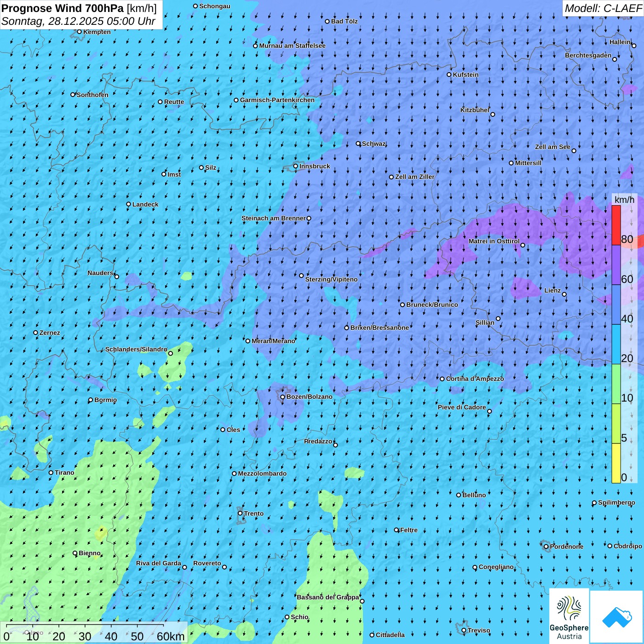Image resolution: width=644 pixels, height=644 pixels.
Task: Click the Matrei in Osttirol marker dot
Action: click(x=523, y=245)
